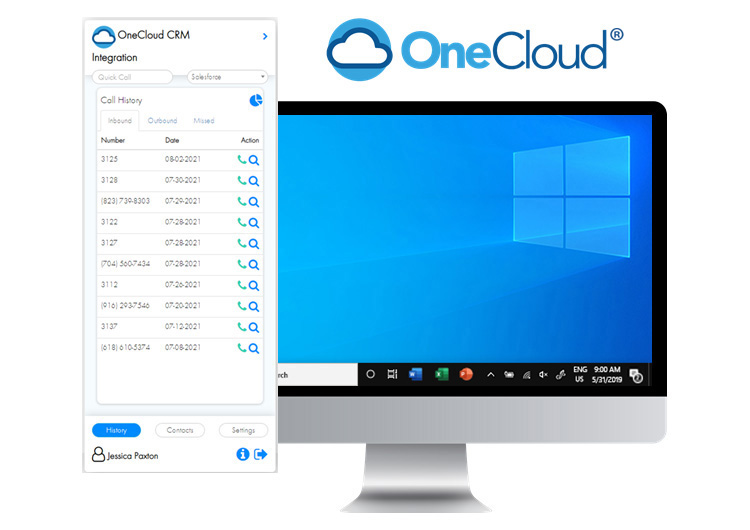Call back (823) 739-8303

point(242,201)
